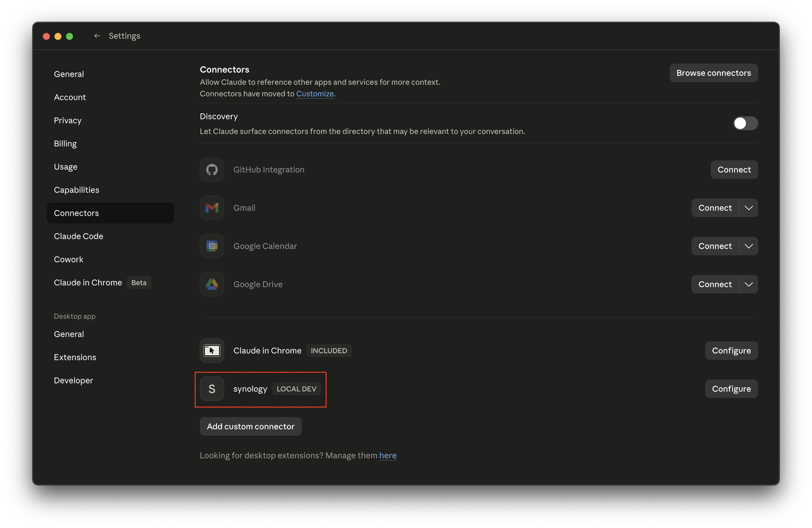Enable the Discovery toggle switch
The image size is (812, 528).
[x=745, y=123]
